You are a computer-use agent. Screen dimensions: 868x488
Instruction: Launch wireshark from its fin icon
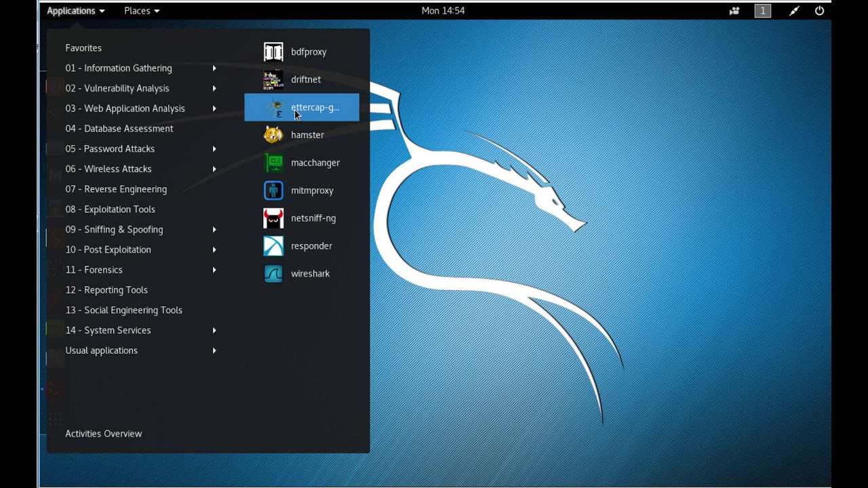pos(273,274)
